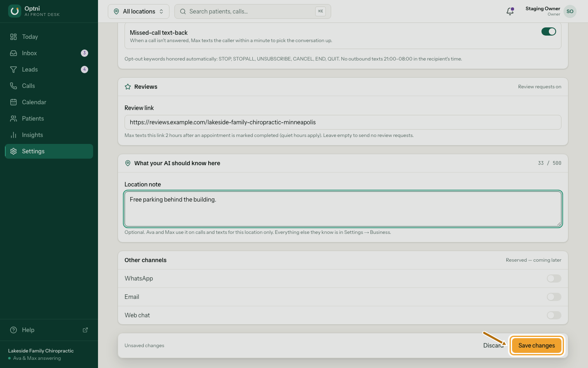Focus the Search patients, calls field
Image resolution: width=588 pixels, height=368 pixels.
pos(253,11)
